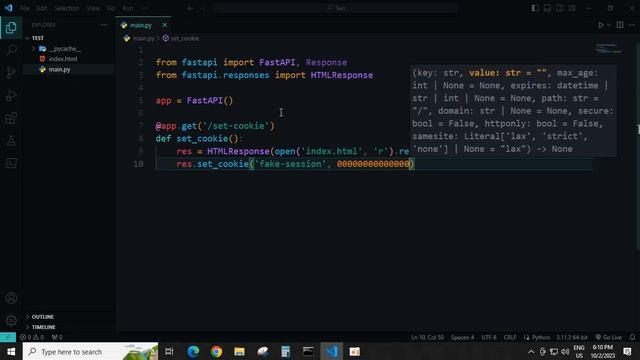Change the Python 3.11.3 interpreter selection
Image resolution: width=640 pixels, height=360 pixels.
(x=571, y=337)
